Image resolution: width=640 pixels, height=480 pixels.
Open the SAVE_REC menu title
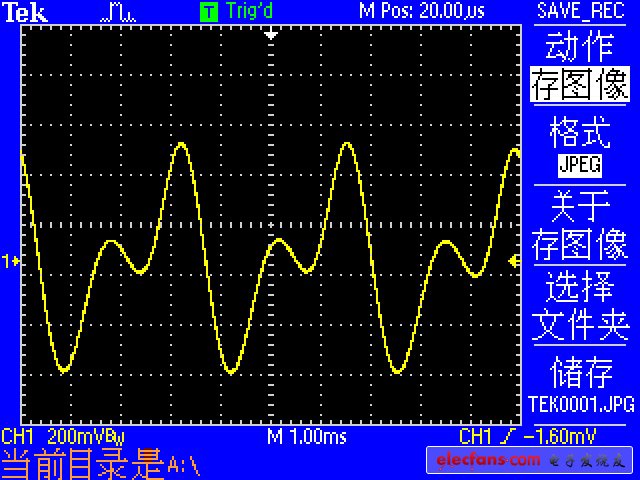point(580,11)
